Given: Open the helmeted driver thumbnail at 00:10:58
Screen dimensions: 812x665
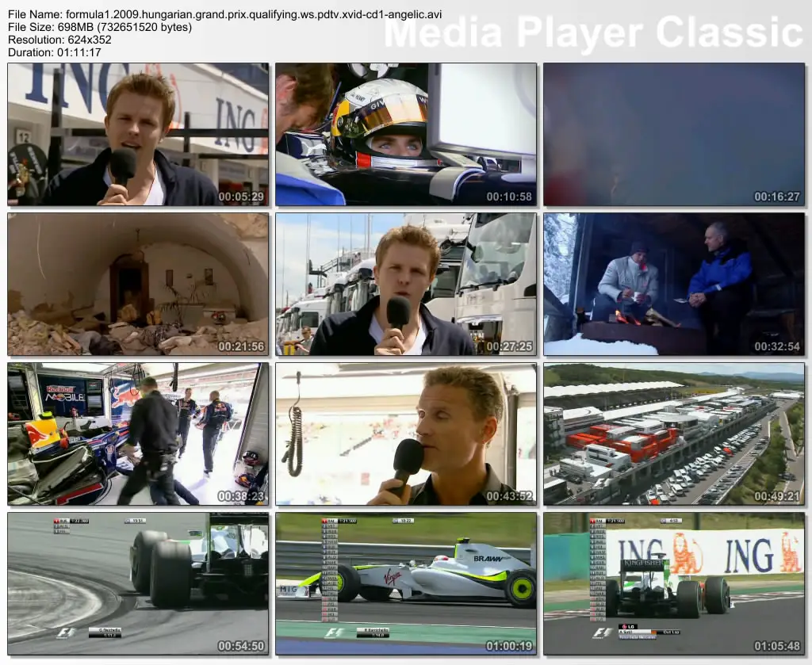Looking at the screenshot, I should [x=406, y=135].
